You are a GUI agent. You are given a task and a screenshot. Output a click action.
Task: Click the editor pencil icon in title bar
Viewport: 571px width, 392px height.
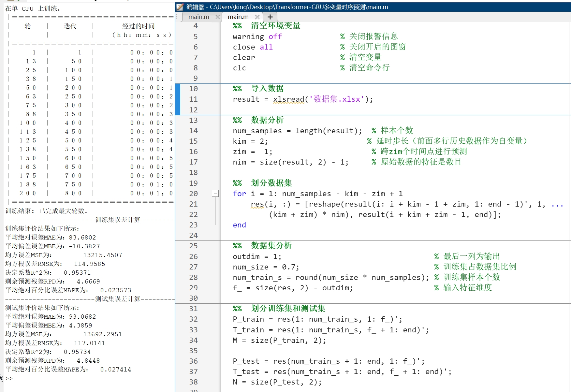click(x=179, y=7)
